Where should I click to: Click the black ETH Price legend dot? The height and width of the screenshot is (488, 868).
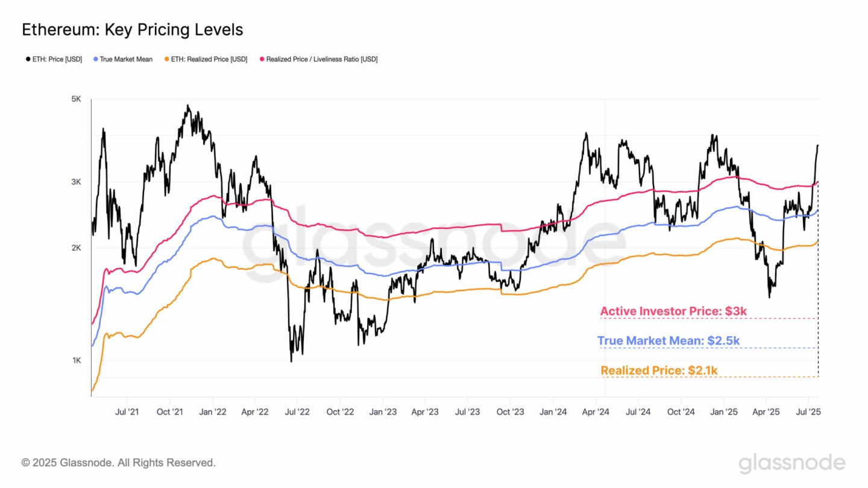click(28, 59)
